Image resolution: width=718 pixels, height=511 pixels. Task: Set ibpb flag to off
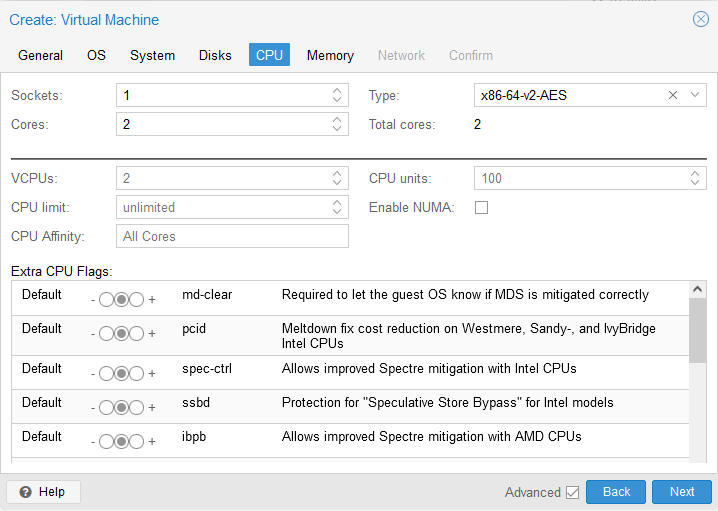[x=106, y=441]
